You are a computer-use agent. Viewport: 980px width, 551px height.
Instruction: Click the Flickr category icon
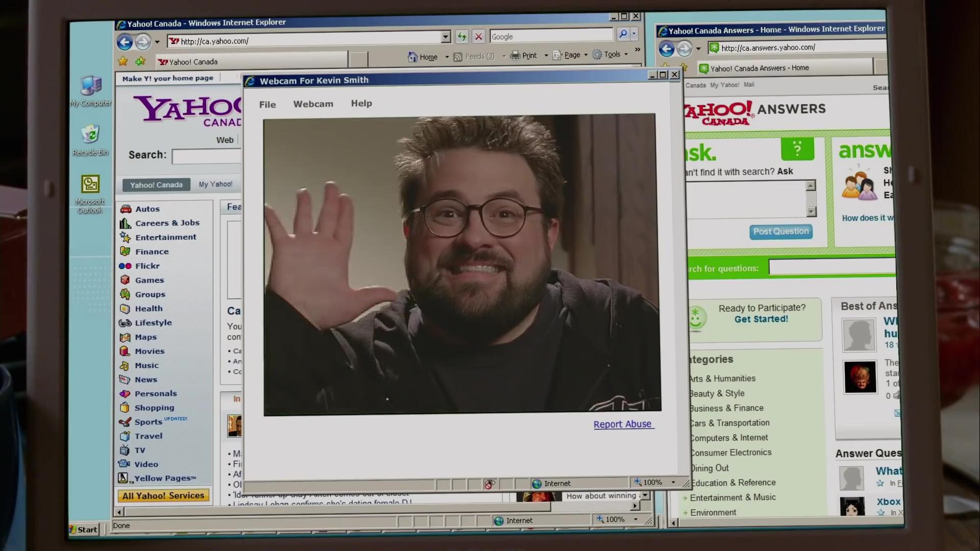[x=125, y=266]
